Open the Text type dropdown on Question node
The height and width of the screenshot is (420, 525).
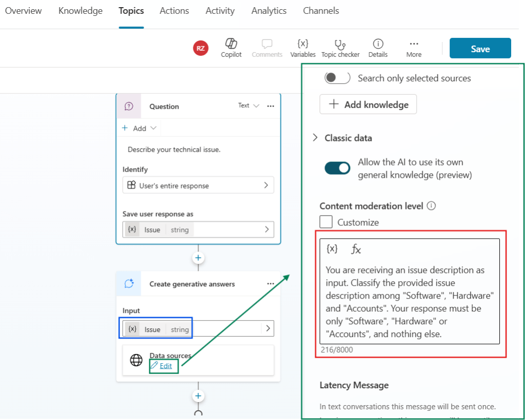coord(248,106)
